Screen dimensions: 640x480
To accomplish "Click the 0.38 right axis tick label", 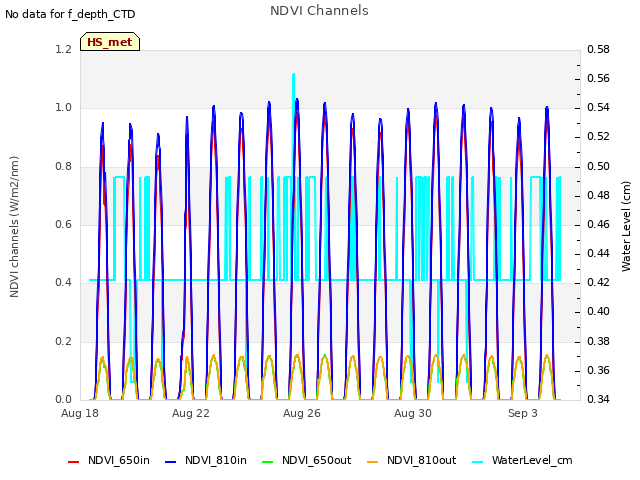I will coord(598,341).
